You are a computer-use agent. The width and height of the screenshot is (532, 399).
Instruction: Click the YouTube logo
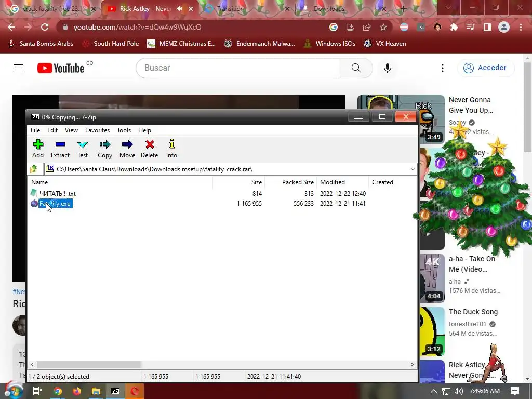(61, 68)
